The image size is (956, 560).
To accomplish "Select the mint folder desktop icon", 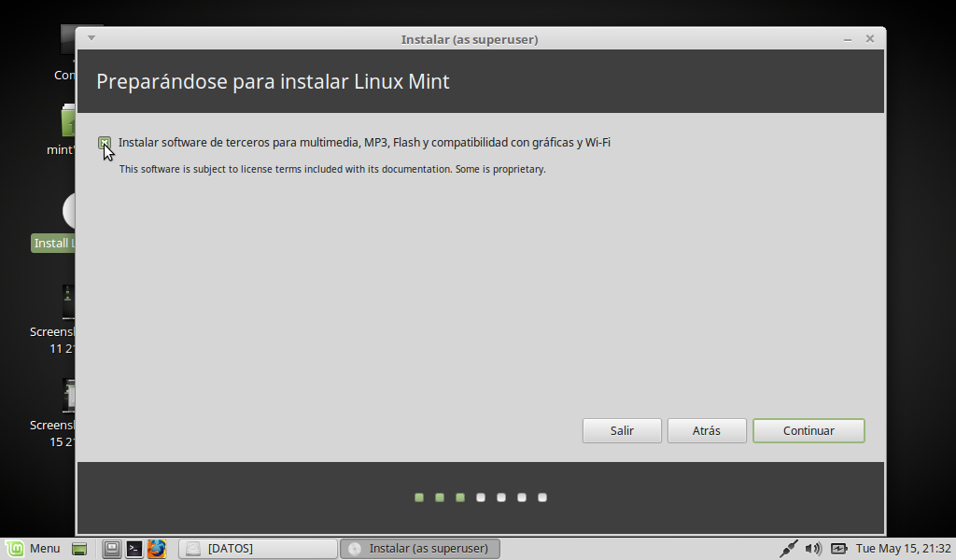I will click(x=67, y=121).
